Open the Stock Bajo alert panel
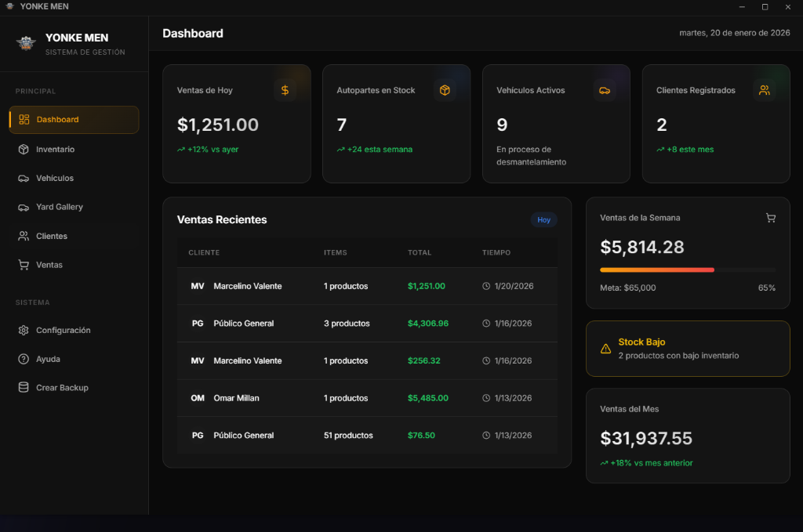This screenshot has width=803, height=532. tap(688, 348)
